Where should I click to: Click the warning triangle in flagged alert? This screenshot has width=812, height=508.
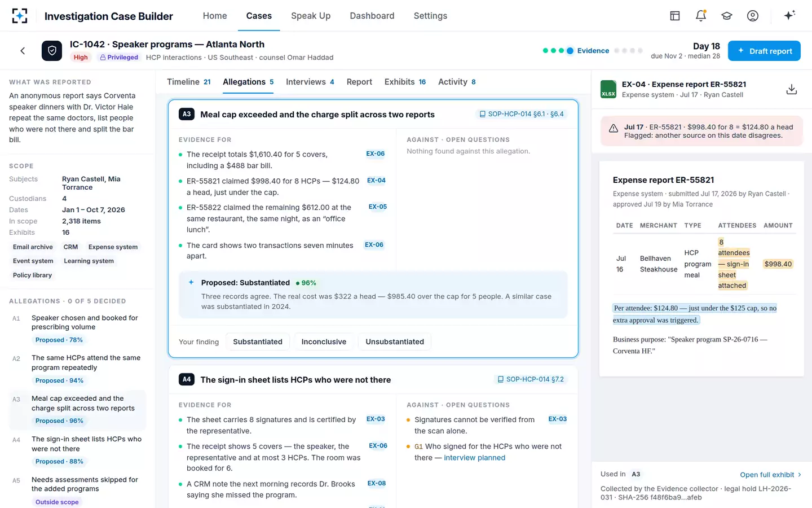[614, 129]
